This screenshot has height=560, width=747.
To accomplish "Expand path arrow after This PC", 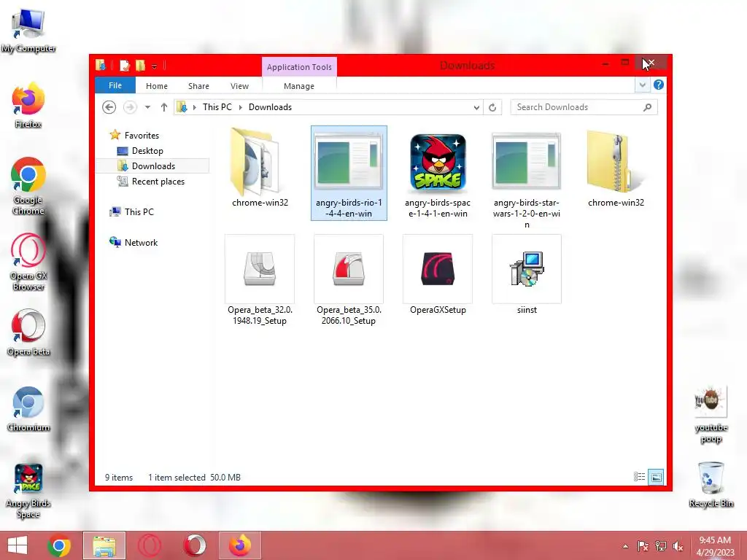I will pos(241,107).
